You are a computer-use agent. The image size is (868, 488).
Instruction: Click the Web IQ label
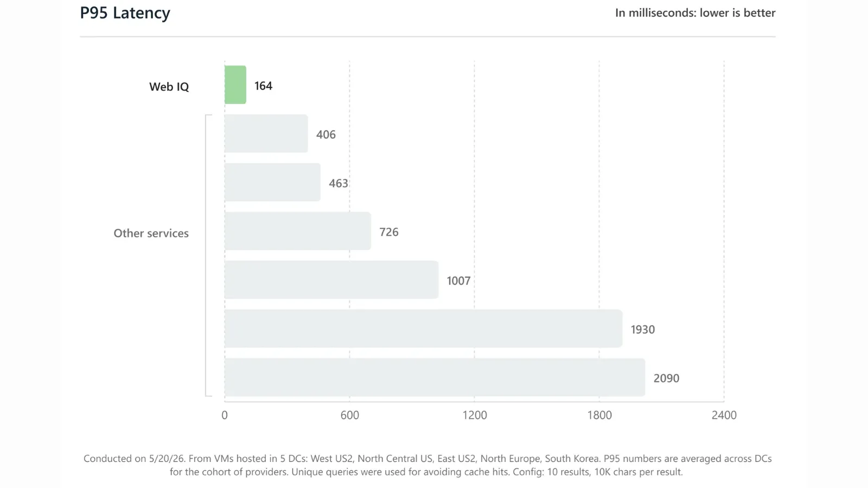click(x=169, y=87)
